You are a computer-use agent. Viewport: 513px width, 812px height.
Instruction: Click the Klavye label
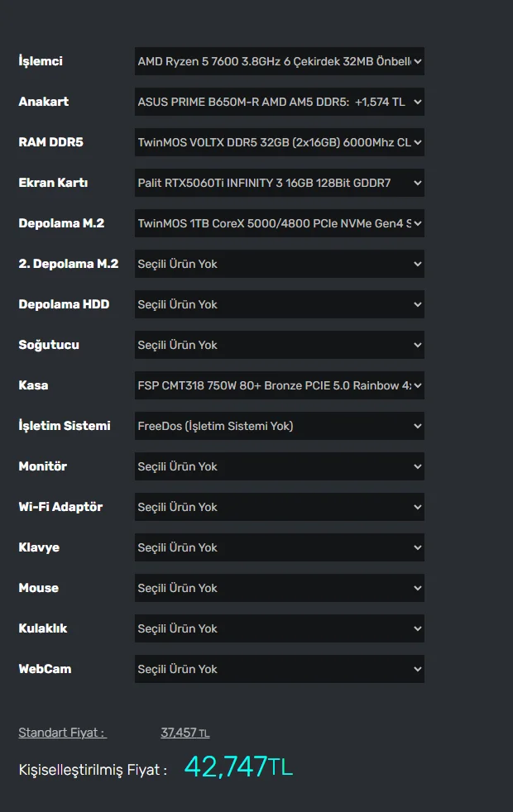(39, 547)
